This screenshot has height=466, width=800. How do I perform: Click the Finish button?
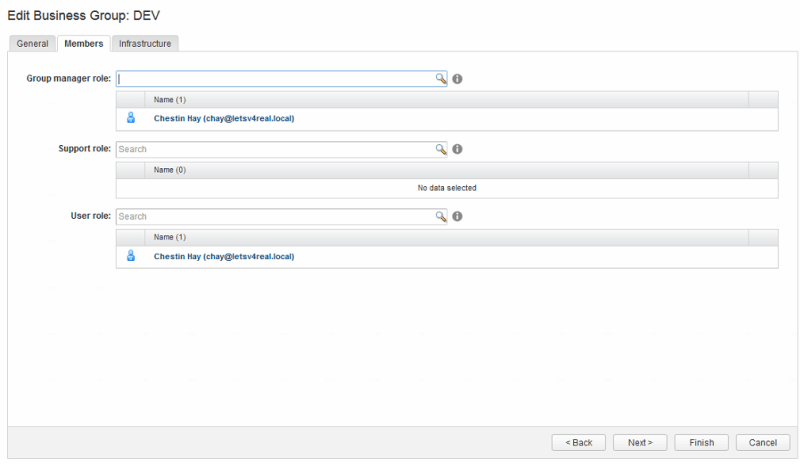pyautogui.click(x=701, y=442)
